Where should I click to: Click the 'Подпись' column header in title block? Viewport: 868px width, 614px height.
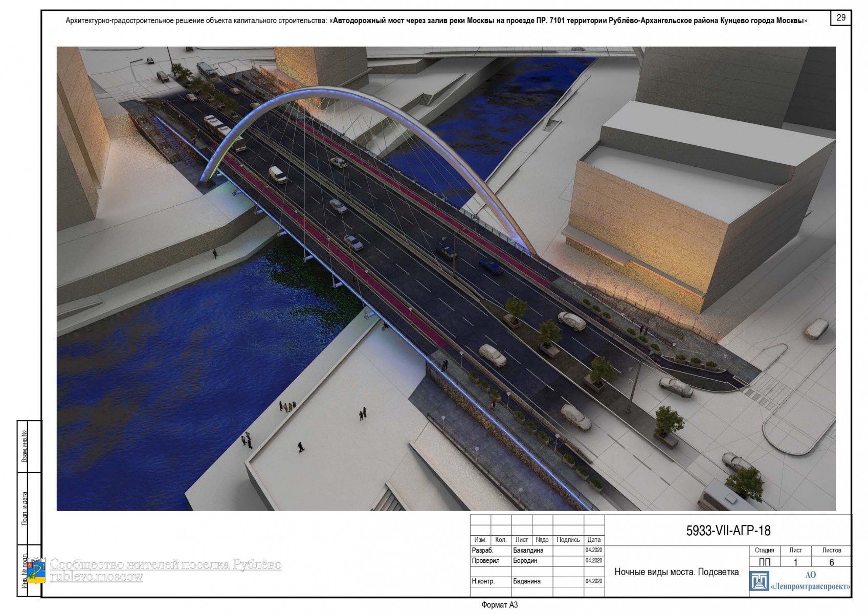568,540
